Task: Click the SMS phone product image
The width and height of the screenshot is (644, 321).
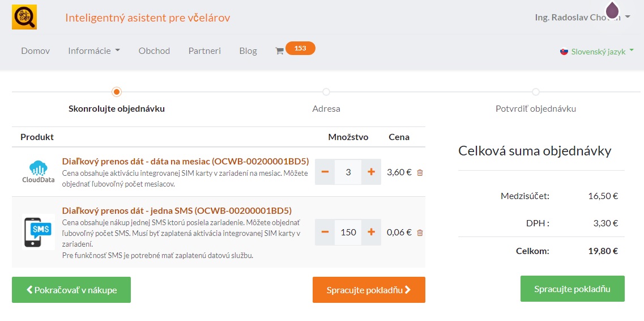Action: 39,231
